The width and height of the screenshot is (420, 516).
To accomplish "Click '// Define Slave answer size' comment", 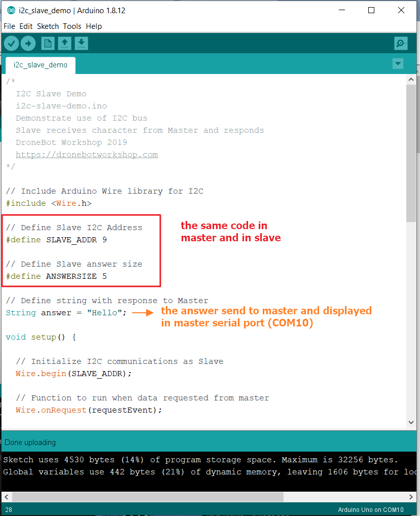I will click(74, 264).
